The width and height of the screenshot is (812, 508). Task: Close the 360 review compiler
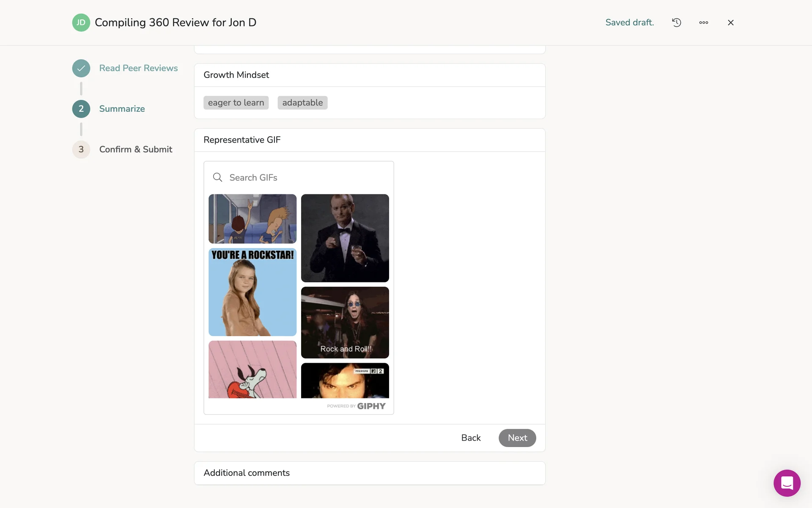[x=730, y=22]
